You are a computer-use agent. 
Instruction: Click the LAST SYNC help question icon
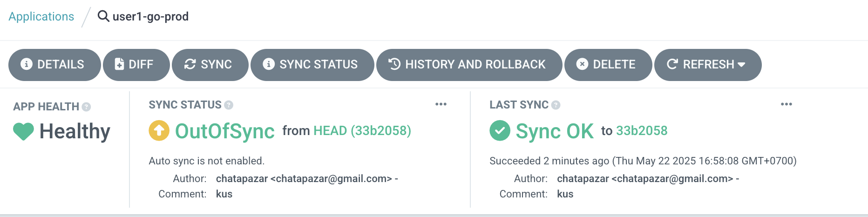tap(556, 105)
